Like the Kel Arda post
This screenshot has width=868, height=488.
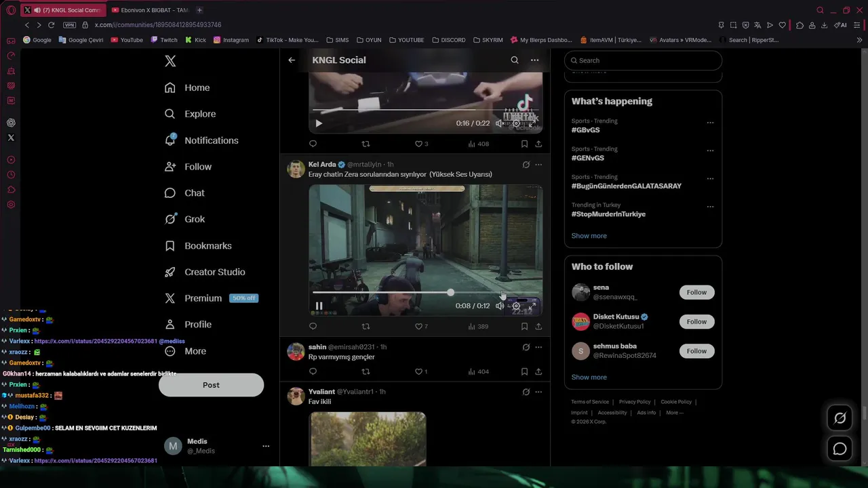421,327
